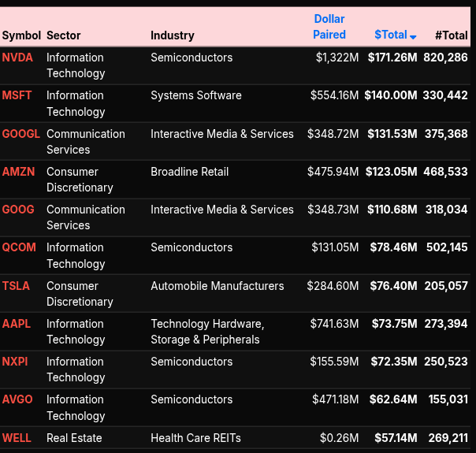The height and width of the screenshot is (453, 476).
Task: Click the NXPI symbol link
Action: 17,362
